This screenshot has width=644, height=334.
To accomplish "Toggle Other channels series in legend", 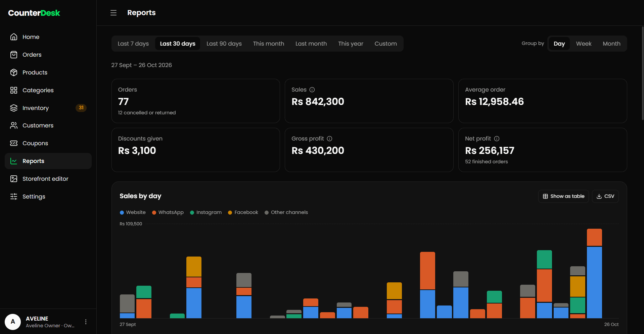I will click(286, 212).
